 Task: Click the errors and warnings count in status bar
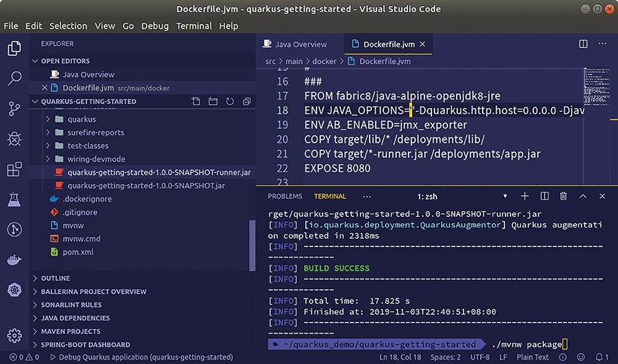[x=24, y=357]
